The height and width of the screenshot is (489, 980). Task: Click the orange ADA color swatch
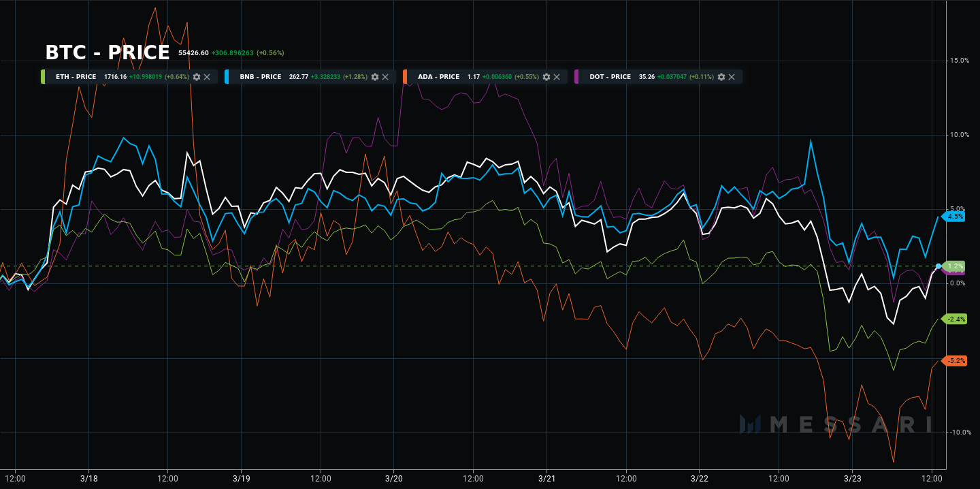point(405,77)
